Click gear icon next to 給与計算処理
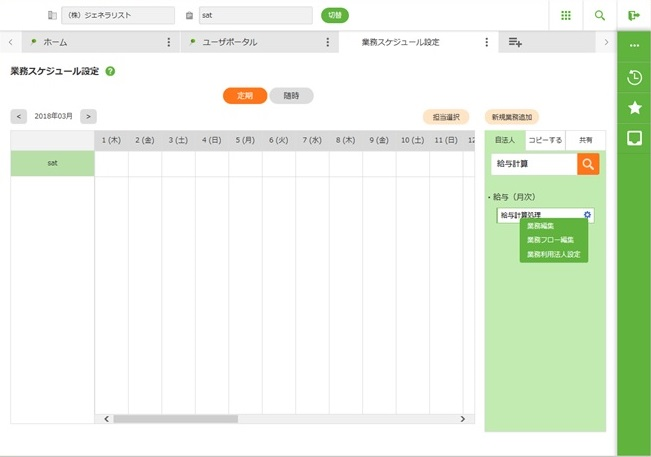651x457 pixels. click(x=587, y=215)
